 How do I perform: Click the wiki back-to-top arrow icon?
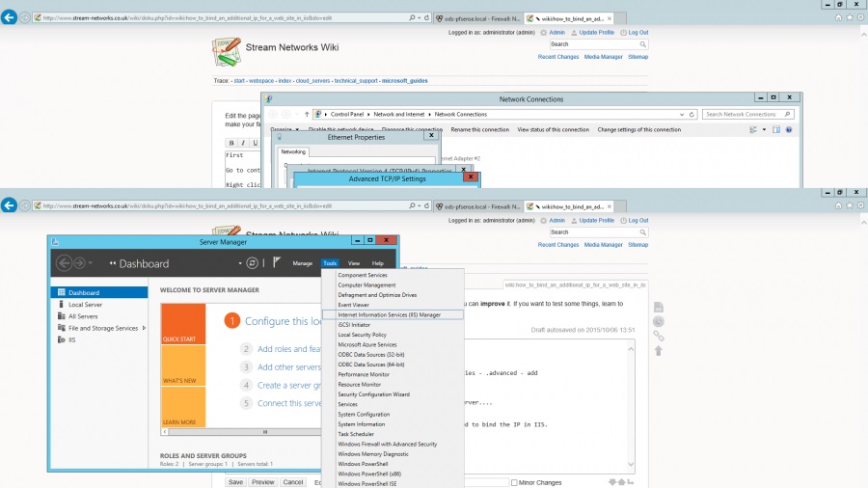[659, 350]
